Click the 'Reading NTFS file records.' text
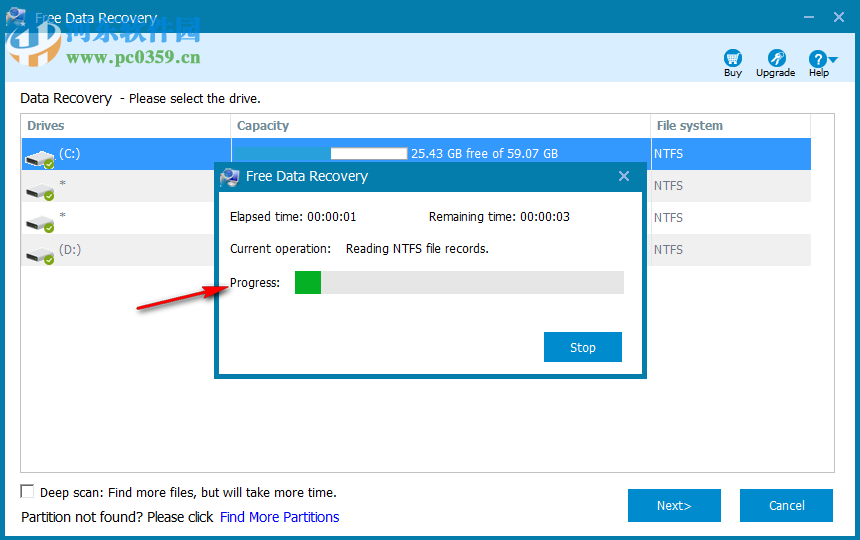This screenshot has width=860, height=540. 417,249
